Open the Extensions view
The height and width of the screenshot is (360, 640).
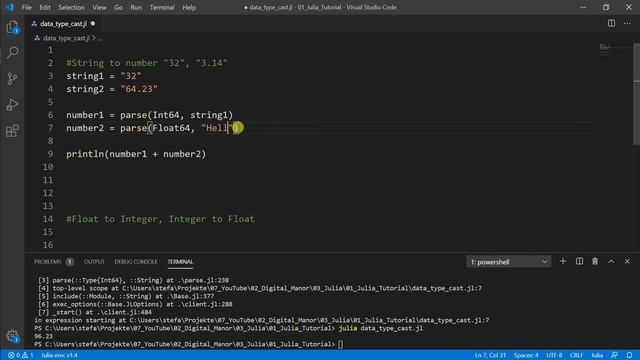point(12,131)
